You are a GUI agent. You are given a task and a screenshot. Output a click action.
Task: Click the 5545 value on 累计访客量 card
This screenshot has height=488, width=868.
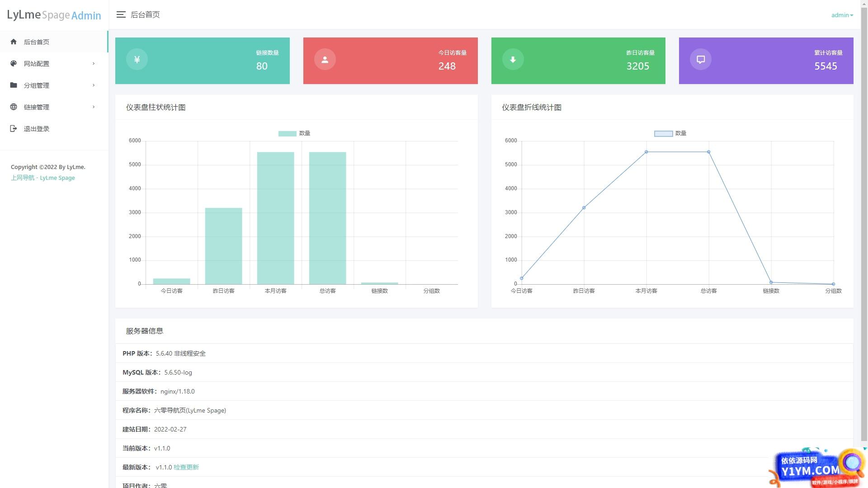(x=826, y=66)
